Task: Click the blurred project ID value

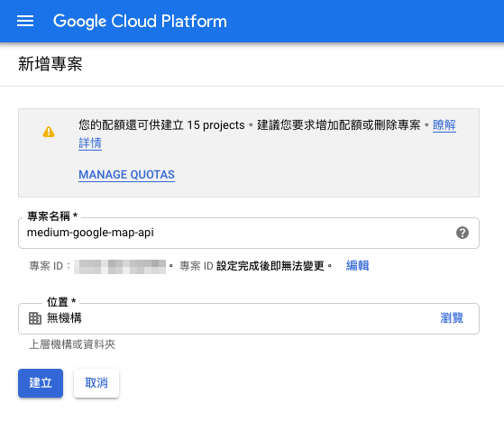Action: click(120, 266)
